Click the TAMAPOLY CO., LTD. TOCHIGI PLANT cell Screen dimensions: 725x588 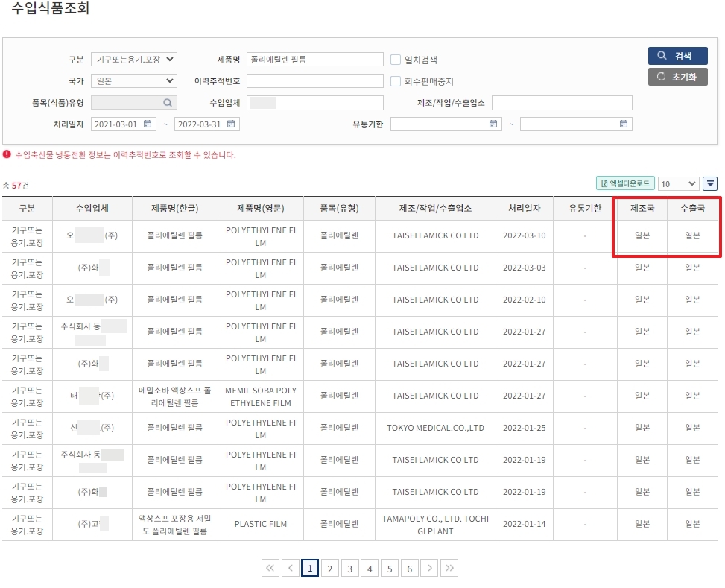[x=436, y=525]
